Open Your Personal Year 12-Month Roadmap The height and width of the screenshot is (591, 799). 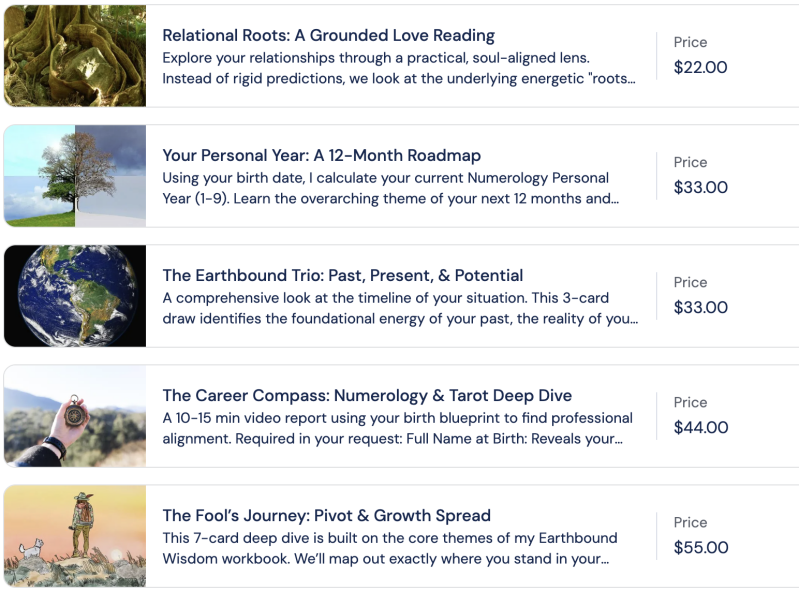pyautogui.click(x=321, y=155)
